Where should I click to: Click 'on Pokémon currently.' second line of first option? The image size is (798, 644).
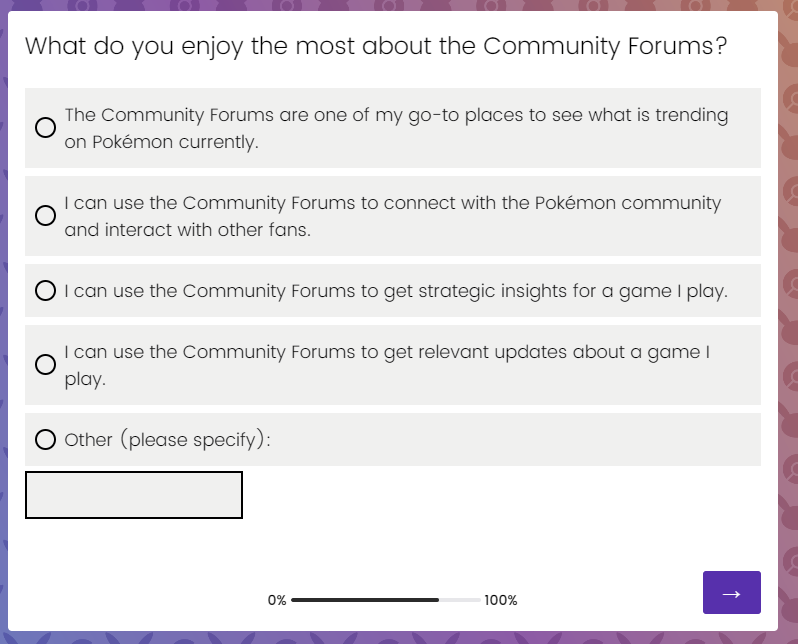(x=161, y=142)
